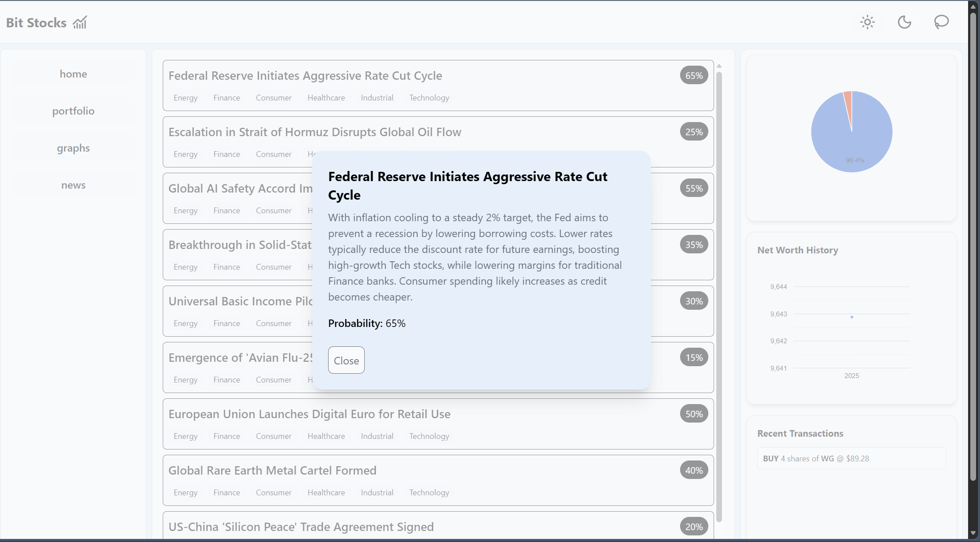Open European Union Digital Euro news item
980x542 pixels.
[x=309, y=414]
